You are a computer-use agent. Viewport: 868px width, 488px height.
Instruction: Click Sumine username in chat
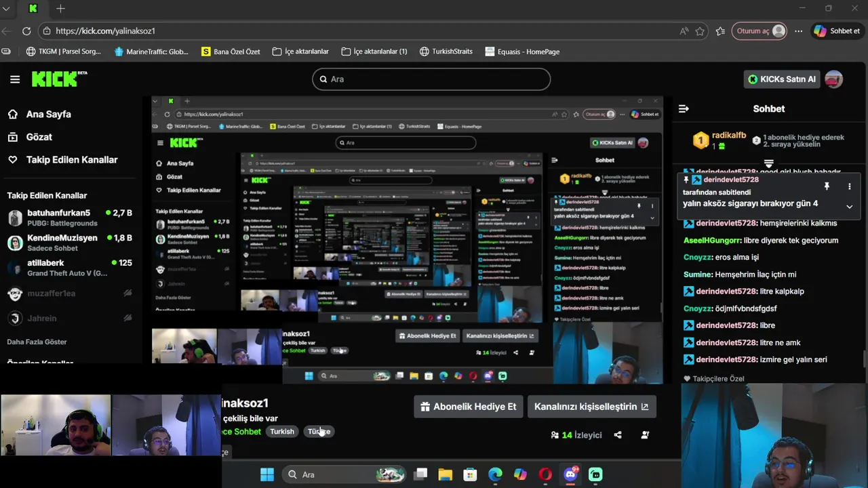[698, 274]
